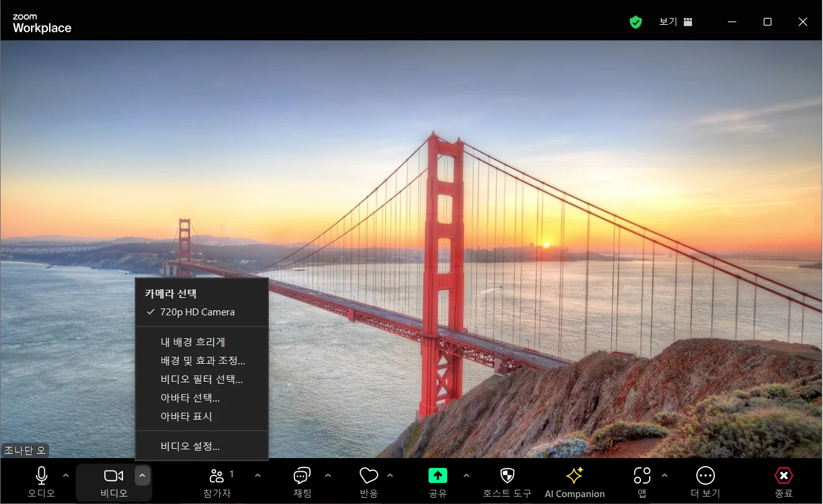Expand participants options arrow next to 참가자
The image size is (823, 504).
(x=258, y=476)
